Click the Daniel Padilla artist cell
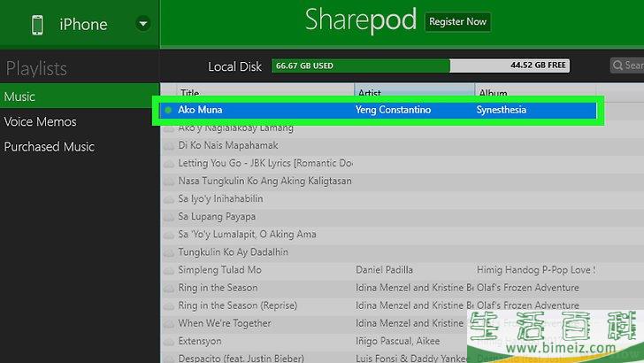 click(x=384, y=270)
